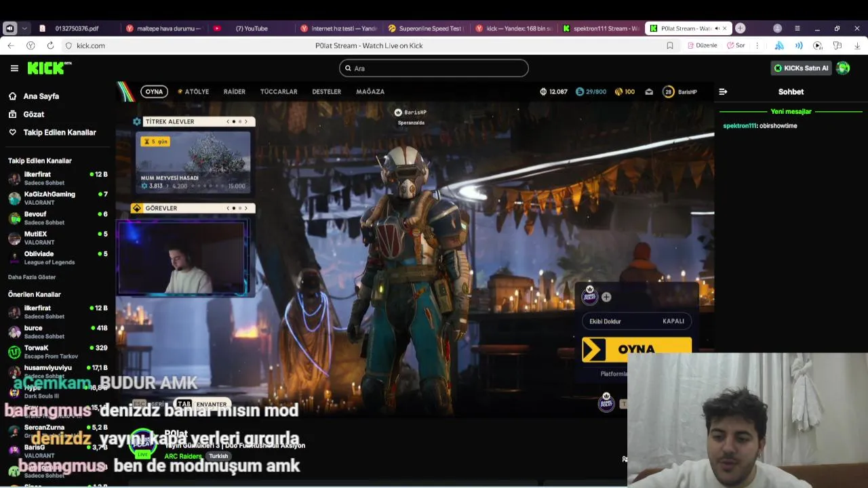Open the KaGizAhGaming channel
The width and height of the screenshot is (868, 488).
pyautogui.click(x=58, y=198)
